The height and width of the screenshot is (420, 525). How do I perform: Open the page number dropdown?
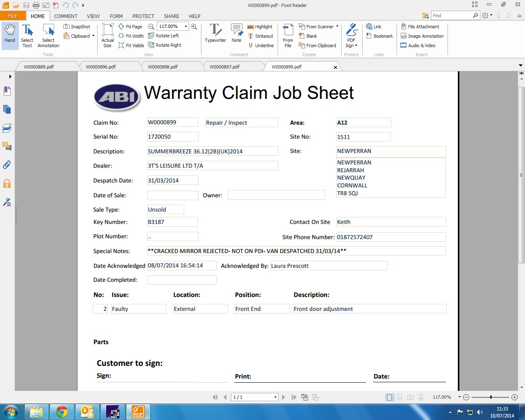(x=275, y=397)
